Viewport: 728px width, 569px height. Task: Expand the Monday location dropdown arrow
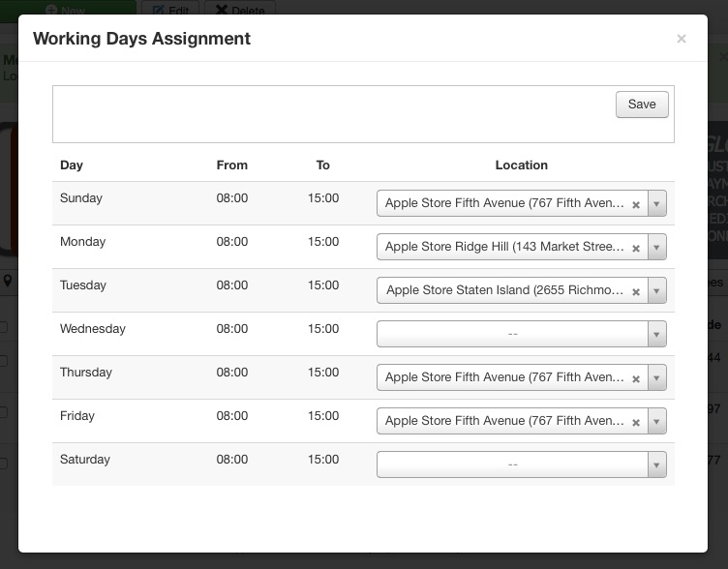[656, 247]
